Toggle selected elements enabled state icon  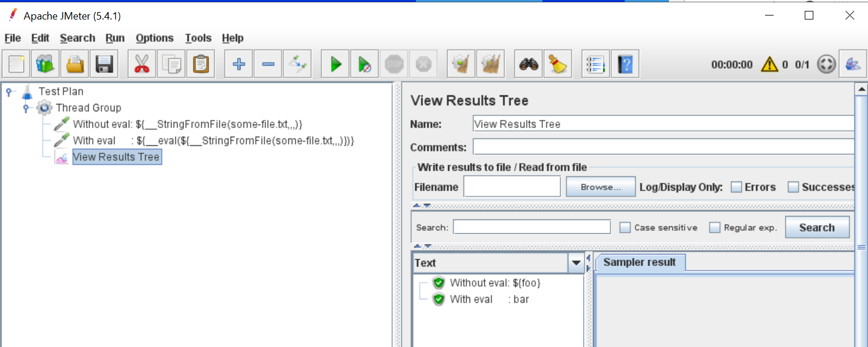pos(297,63)
